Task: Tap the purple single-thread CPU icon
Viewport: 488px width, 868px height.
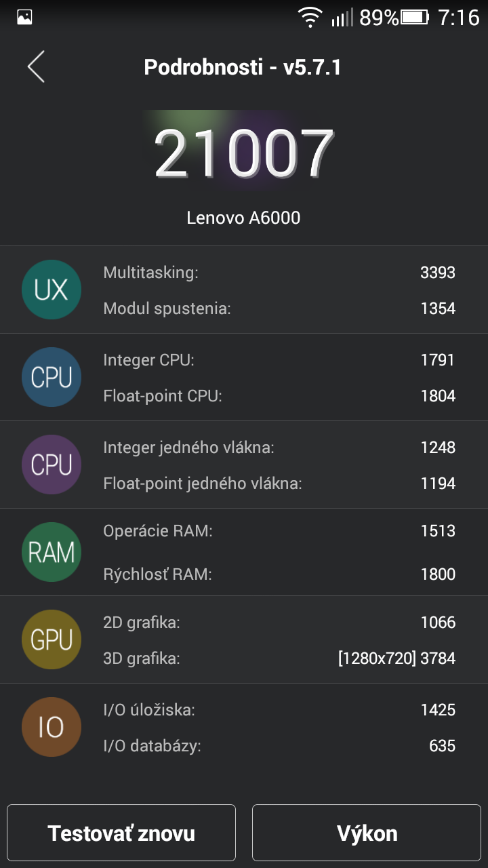Action: [x=52, y=465]
